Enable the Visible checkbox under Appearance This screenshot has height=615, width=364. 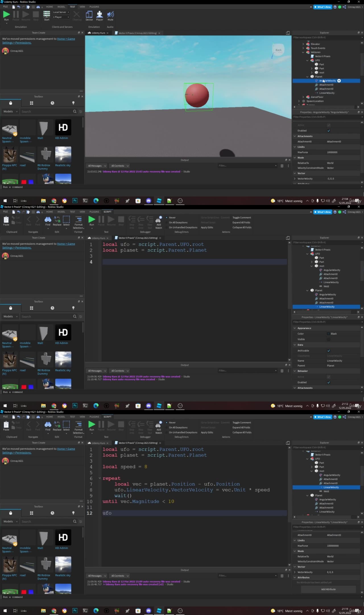329,339
